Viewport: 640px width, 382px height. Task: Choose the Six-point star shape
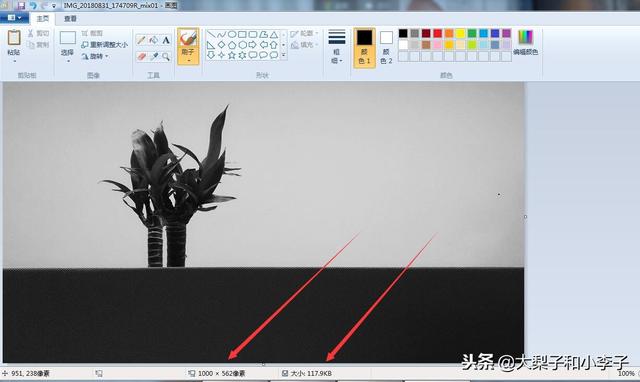click(x=242, y=55)
